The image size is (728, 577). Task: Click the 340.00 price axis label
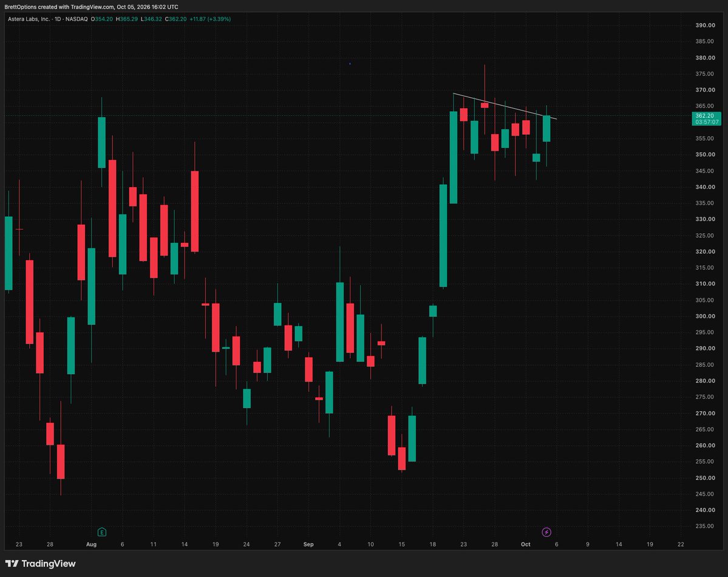point(705,186)
